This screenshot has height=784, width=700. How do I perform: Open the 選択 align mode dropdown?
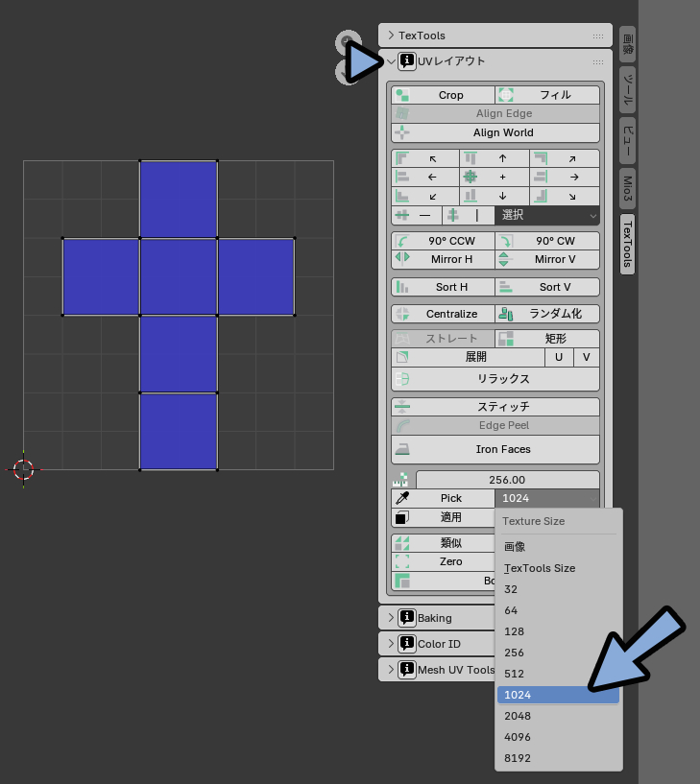(547, 216)
